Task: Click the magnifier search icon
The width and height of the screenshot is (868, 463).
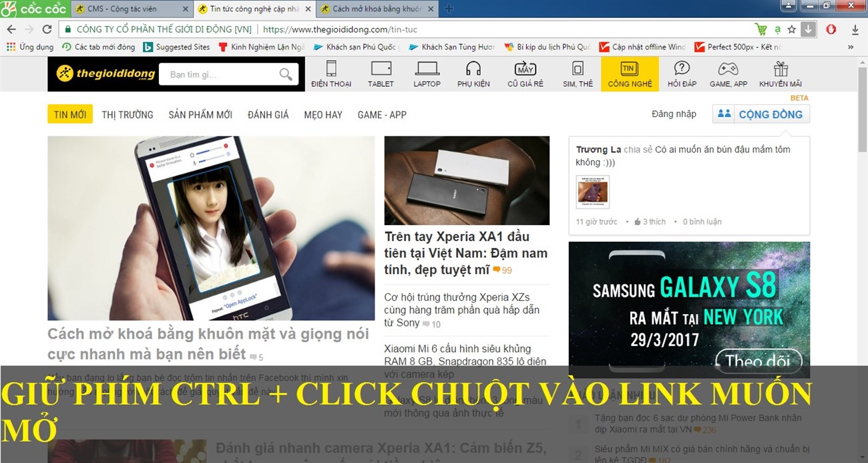Action: (x=286, y=74)
